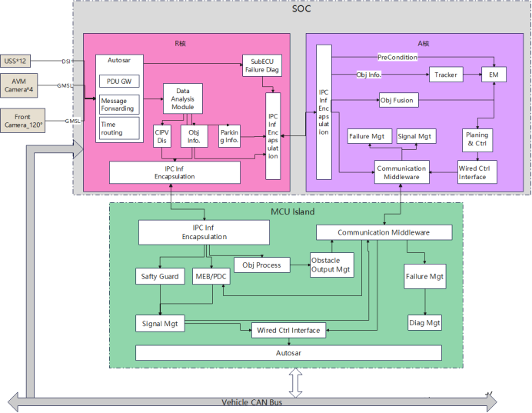The height and width of the screenshot is (413, 532).
Task: Click the SubECU Failure Diag block
Action: 262,65
